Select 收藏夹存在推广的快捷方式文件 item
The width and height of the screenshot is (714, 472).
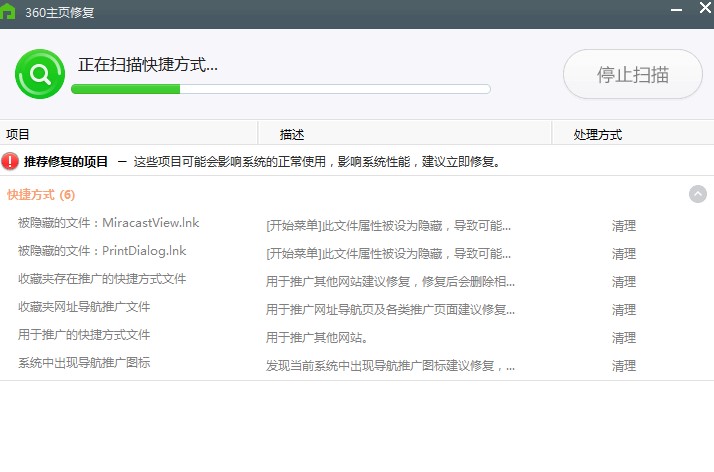coord(102,279)
